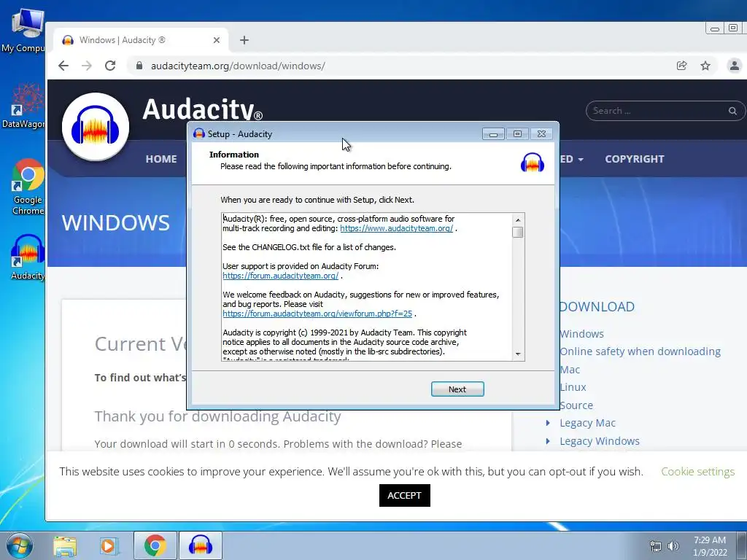Screen dimensions: 747x560
Task: Expand the Legacy Mac arrow
Action: click(x=548, y=423)
